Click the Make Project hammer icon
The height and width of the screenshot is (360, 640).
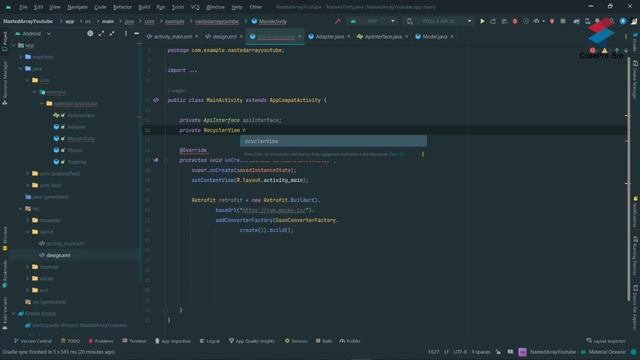[338, 21]
